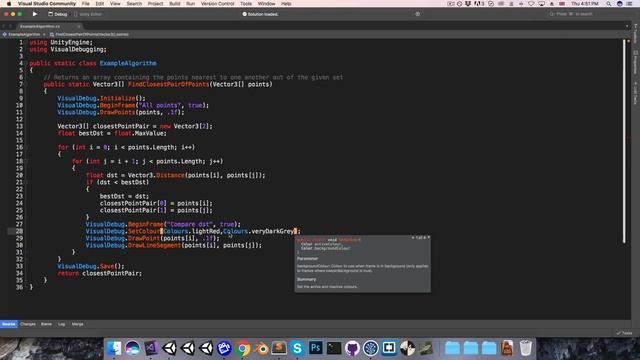The width and height of the screenshot is (640, 360).
Task: Open the Version Control menu
Action: pos(218,4)
